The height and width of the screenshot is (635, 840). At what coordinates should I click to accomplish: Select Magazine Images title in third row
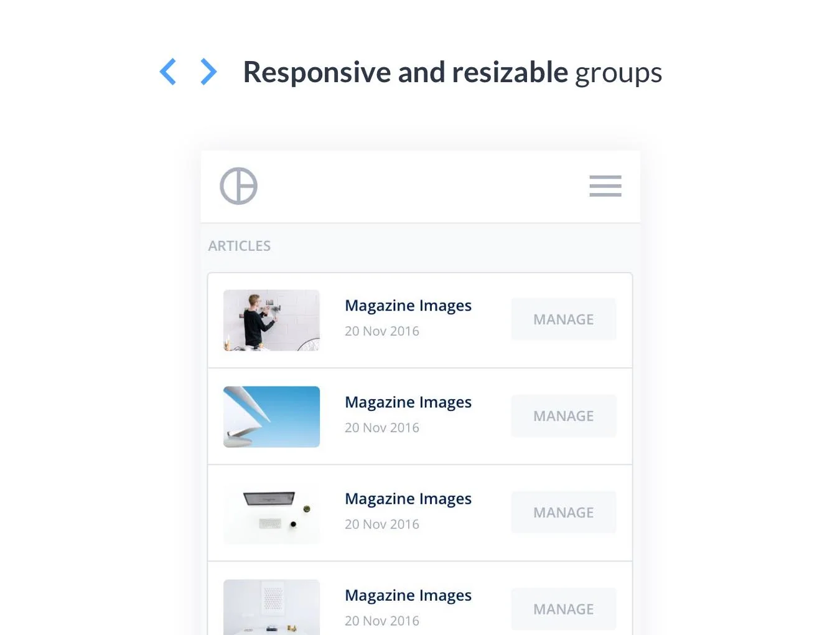point(408,499)
